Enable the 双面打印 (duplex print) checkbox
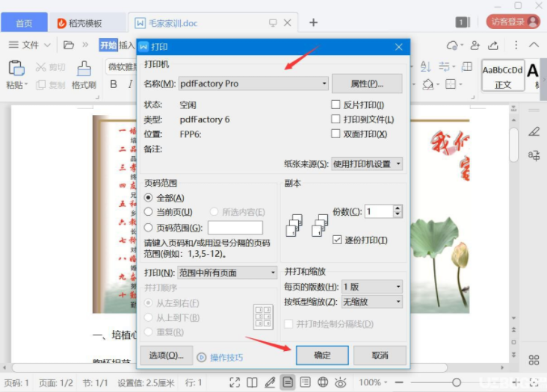 point(336,134)
